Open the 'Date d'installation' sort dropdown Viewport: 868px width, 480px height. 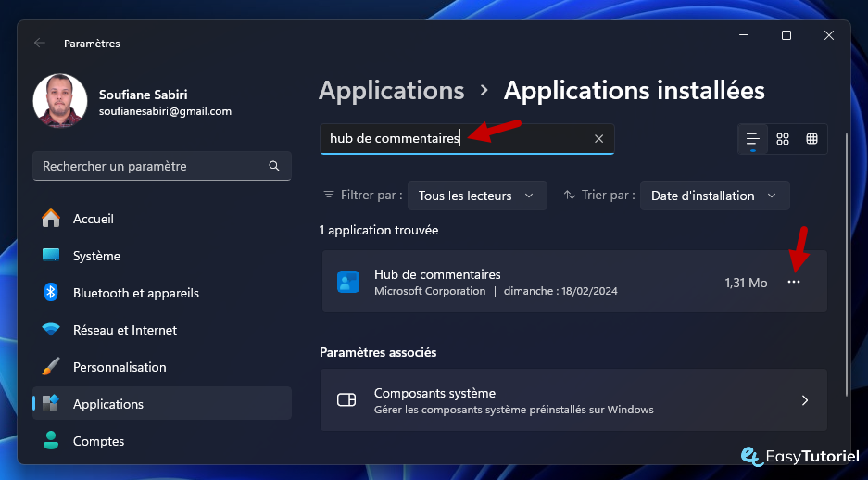714,196
